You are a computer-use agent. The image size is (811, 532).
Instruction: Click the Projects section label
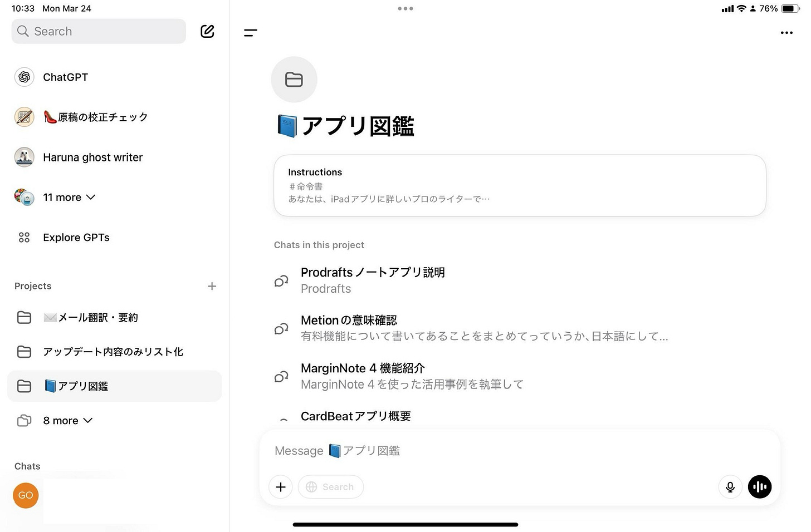33,286
